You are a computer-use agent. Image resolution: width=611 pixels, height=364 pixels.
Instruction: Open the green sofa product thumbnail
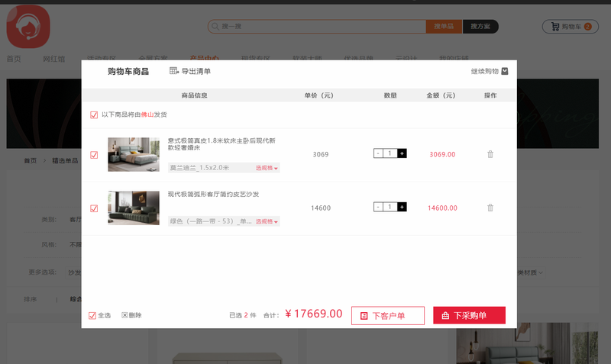(134, 208)
